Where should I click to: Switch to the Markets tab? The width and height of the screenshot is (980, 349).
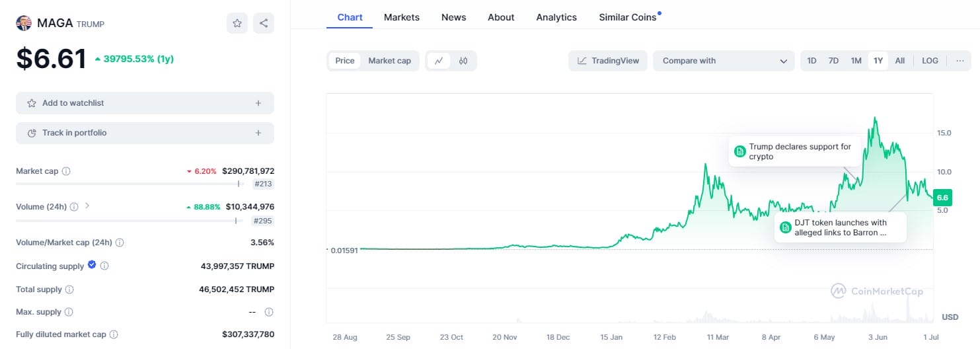pyautogui.click(x=401, y=17)
